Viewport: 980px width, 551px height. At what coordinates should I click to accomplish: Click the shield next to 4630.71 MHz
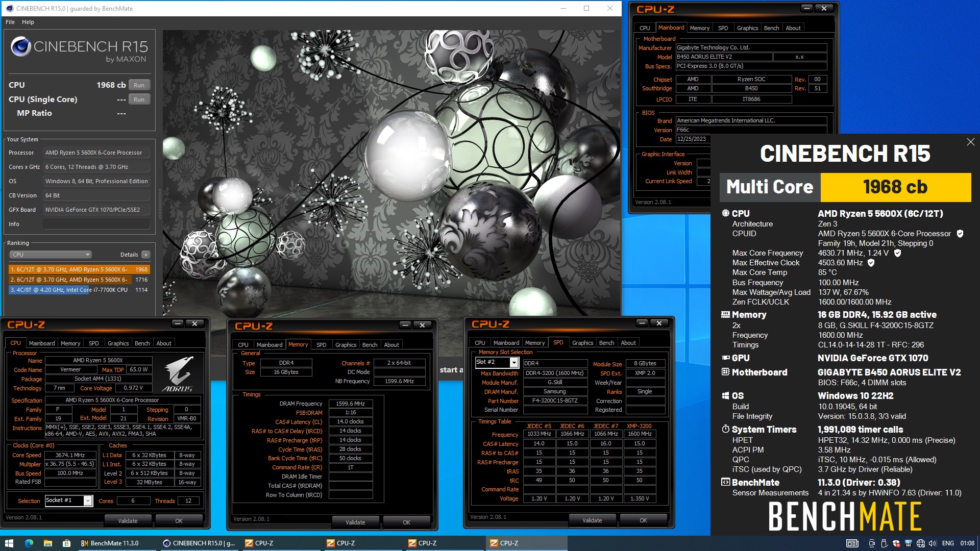point(897,253)
